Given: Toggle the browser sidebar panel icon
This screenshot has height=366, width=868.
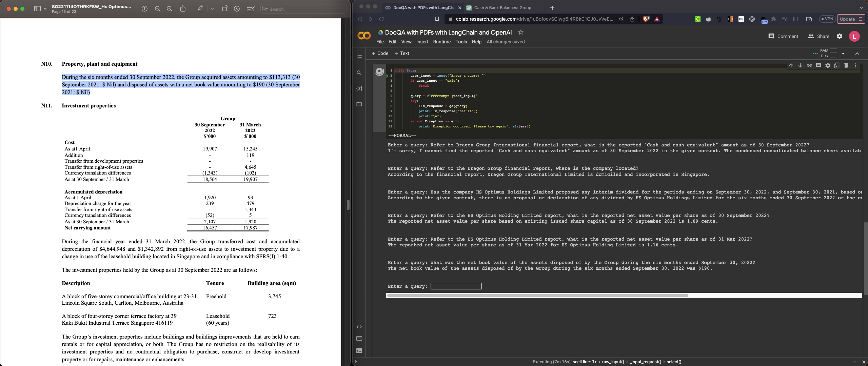Looking at the screenshot, I should pos(795,19).
